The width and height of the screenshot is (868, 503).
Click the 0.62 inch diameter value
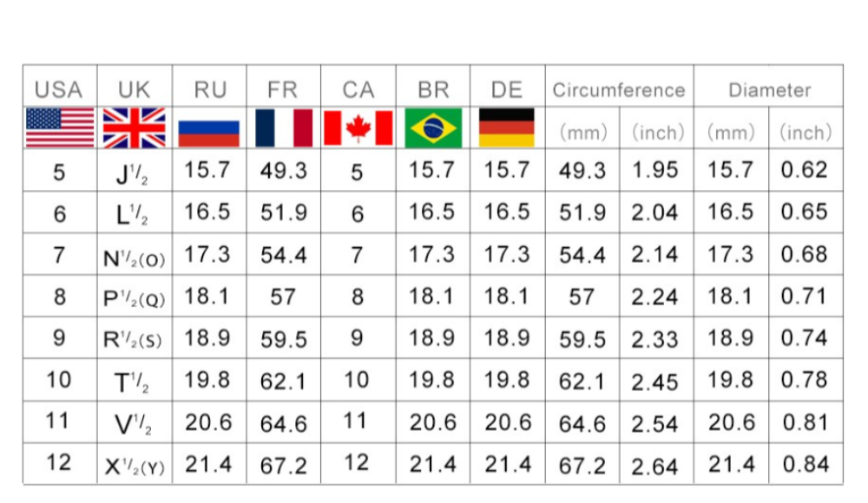[805, 171]
